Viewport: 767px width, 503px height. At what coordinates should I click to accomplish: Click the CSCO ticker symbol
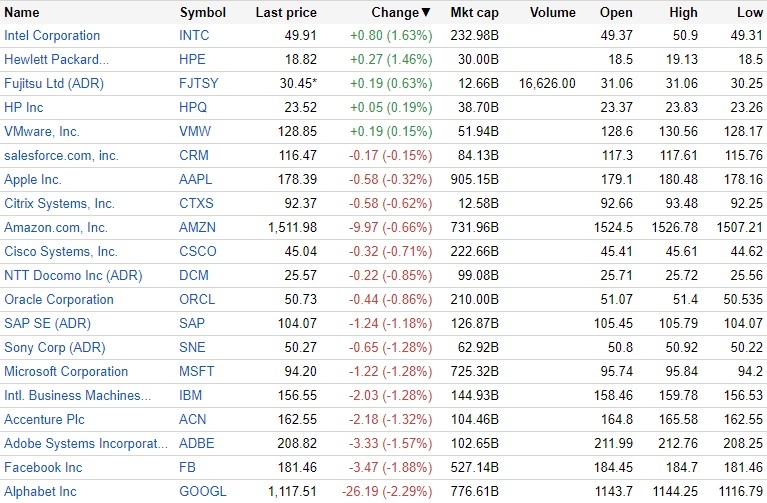(x=198, y=252)
